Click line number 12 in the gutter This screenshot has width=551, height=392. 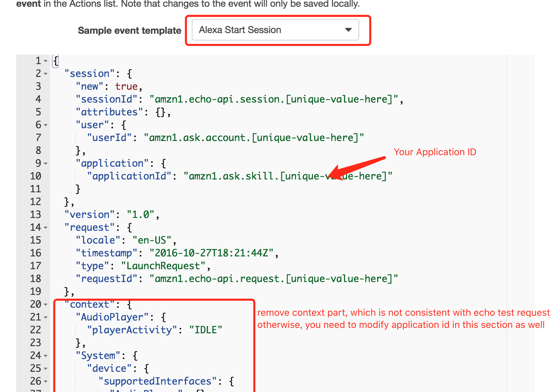click(35, 202)
